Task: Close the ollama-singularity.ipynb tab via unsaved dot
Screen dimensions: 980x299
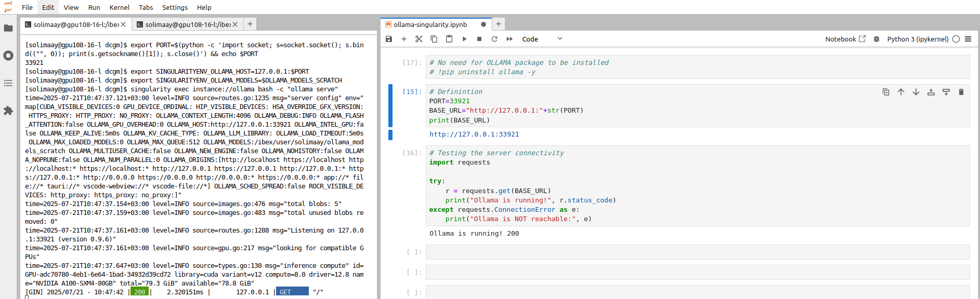Action: tap(484, 24)
